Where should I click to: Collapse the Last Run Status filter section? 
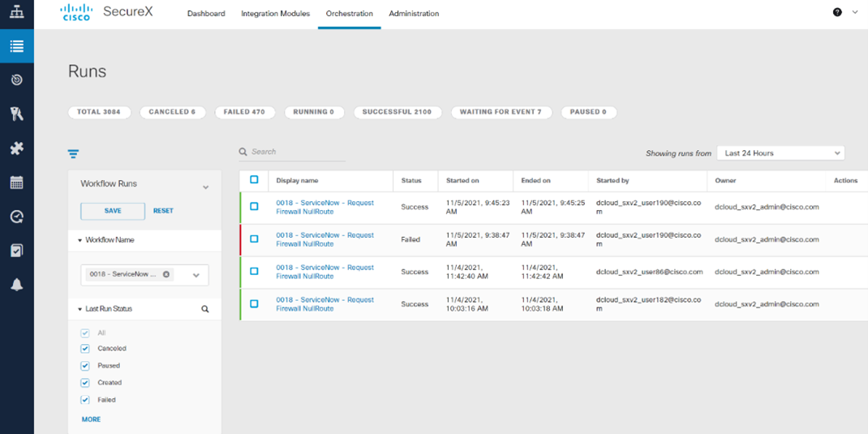tap(80, 309)
